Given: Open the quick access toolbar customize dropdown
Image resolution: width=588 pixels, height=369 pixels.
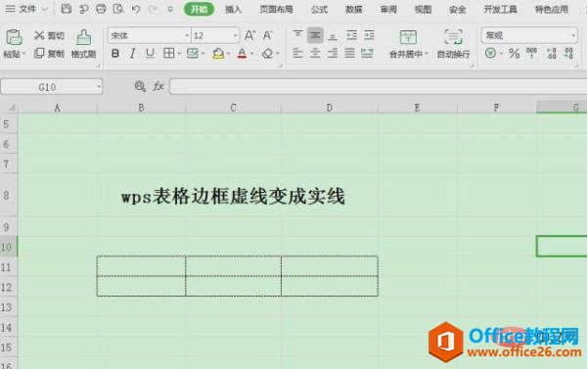Looking at the screenshot, I should pyautogui.click(x=170, y=10).
